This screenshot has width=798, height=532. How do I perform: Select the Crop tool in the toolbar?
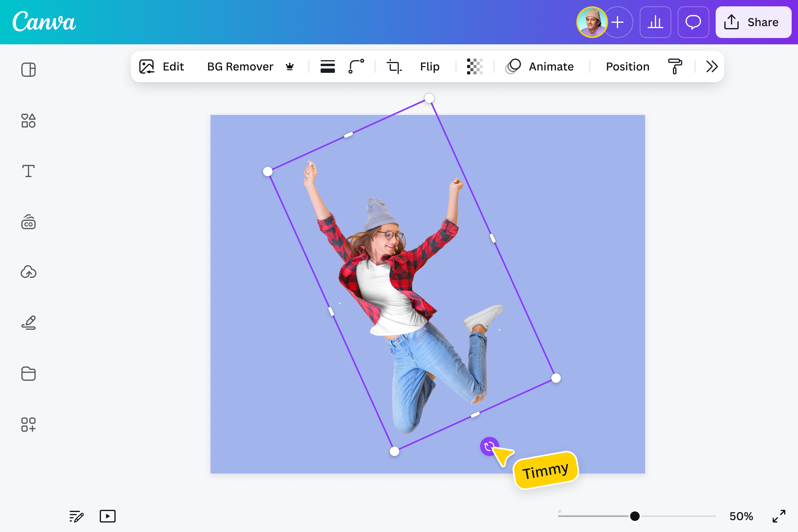(x=394, y=66)
